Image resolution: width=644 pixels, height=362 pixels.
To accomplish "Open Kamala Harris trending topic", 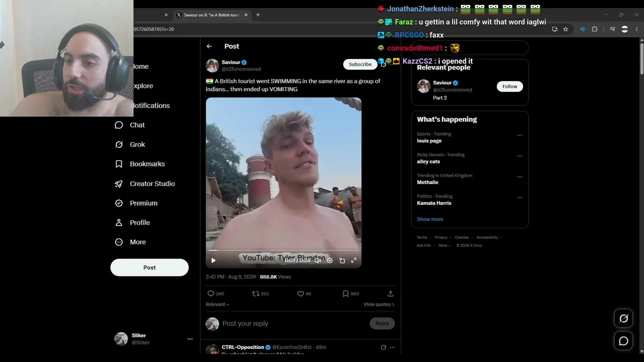I will pyautogui.click(x=434, y=203).
